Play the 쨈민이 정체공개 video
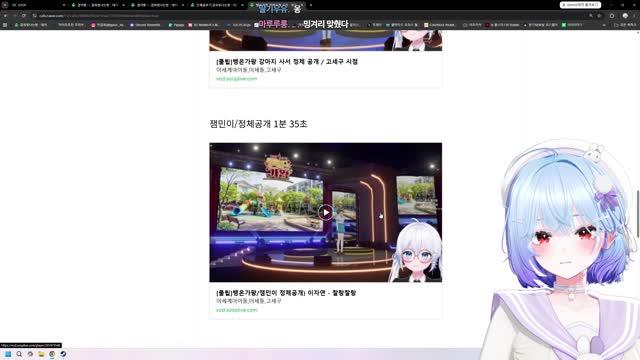Image resolution: width=640 pixels, height=360 pixels. point(325,212)
